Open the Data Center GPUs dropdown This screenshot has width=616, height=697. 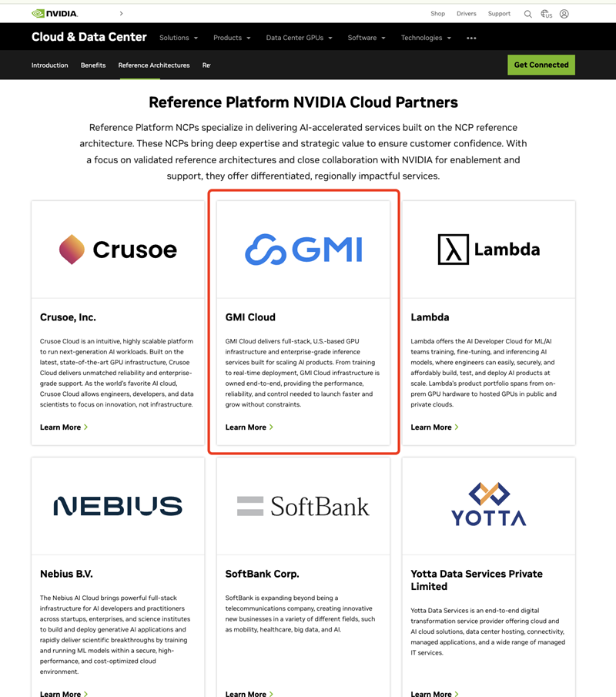[296, 37]
